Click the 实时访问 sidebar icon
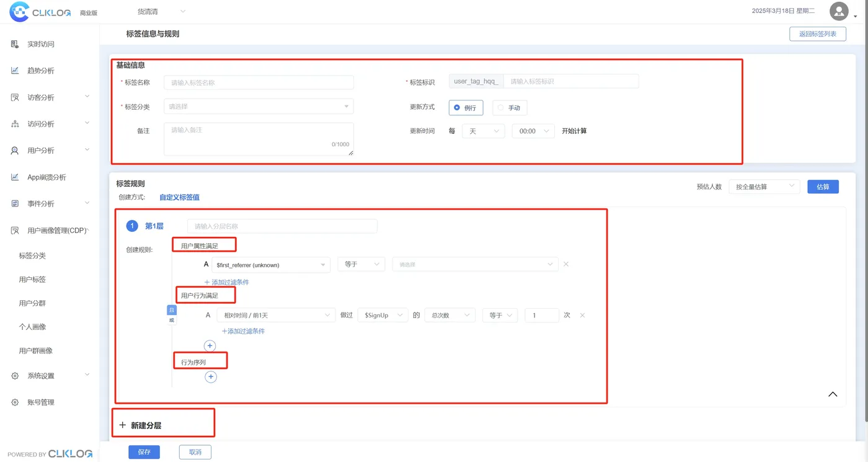Image resolution: width=868 pixels, height=462 pixels. pos(15,44)
